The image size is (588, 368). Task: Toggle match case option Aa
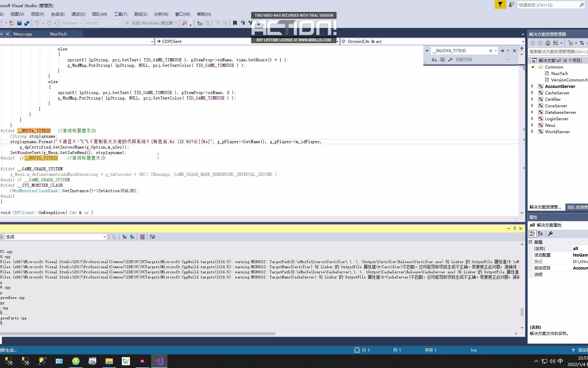pyautogui.click(x=434, y=60)
